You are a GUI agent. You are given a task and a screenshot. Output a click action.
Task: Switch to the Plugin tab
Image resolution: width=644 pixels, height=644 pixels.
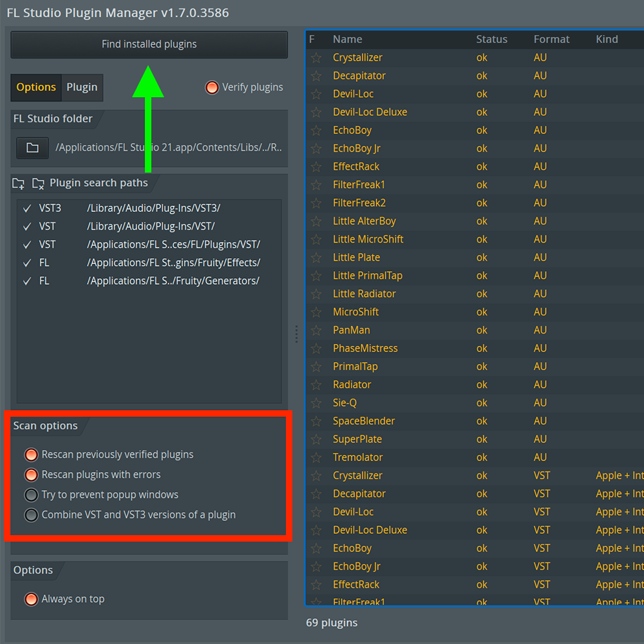[x=82, y=87]
